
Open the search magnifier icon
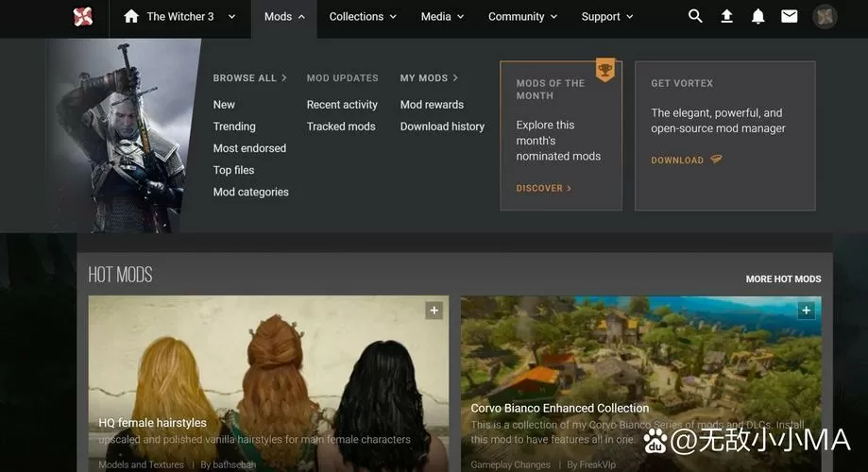coord(695,16)
